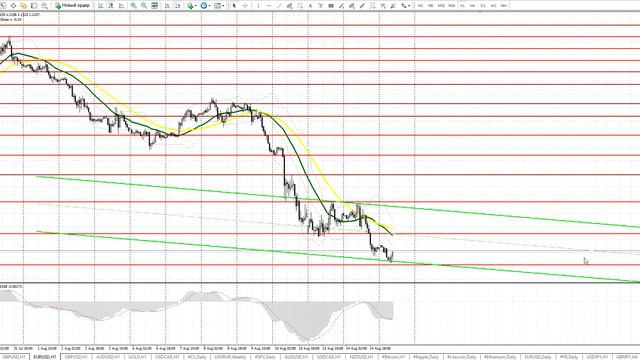Zoom in on the chart
The image size is (640, 360).
pyautogui.click(x=133, y=6)
